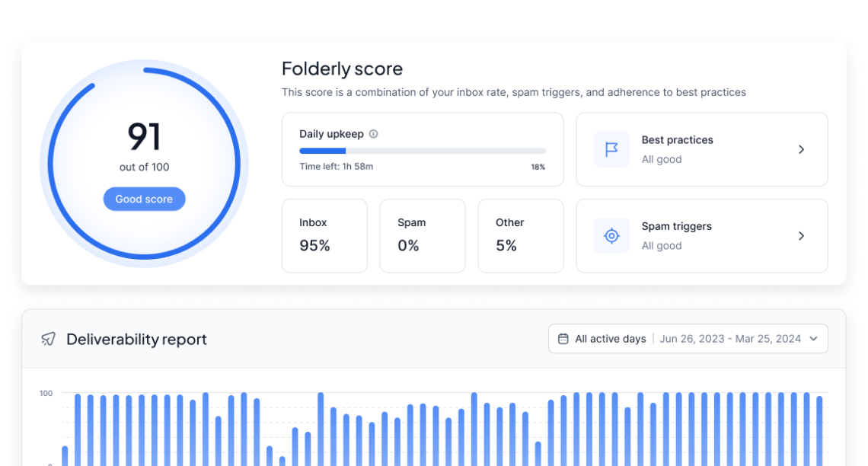Screen dimensions: 868x466
Task: Click the Deliverability report title
Action: tap(136, 339)
